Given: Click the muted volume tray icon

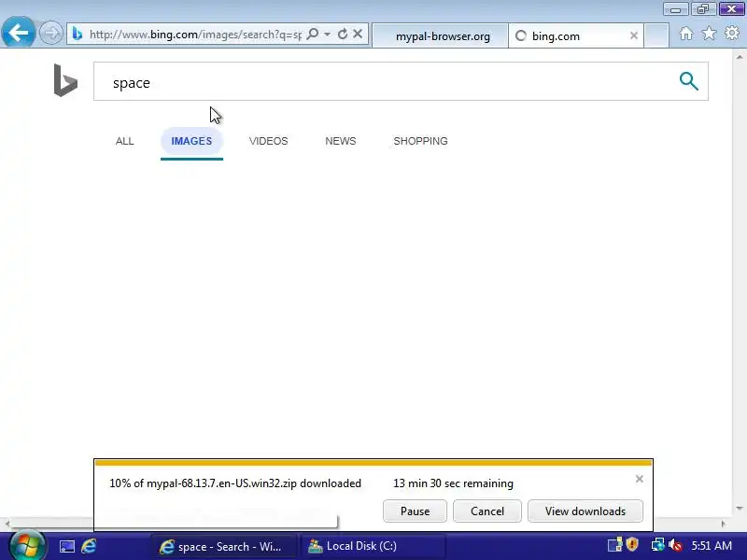Looking at the screenshot, I should [x=674, y=545].
